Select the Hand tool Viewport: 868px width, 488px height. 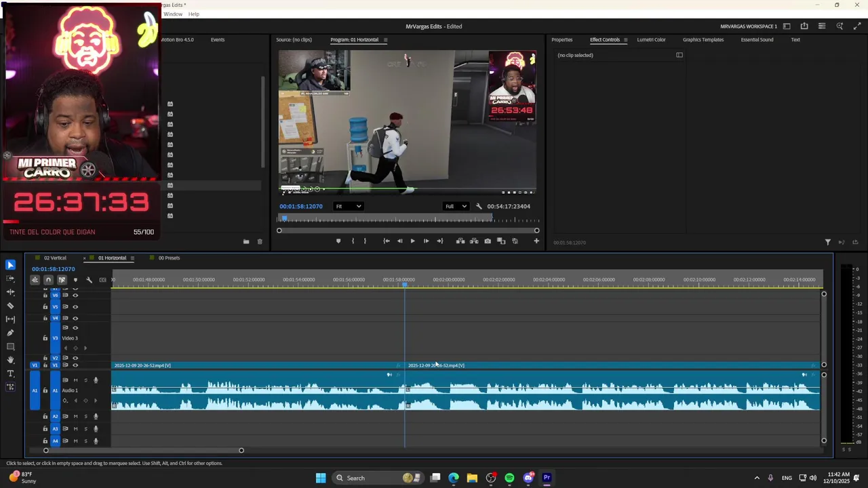10,360
